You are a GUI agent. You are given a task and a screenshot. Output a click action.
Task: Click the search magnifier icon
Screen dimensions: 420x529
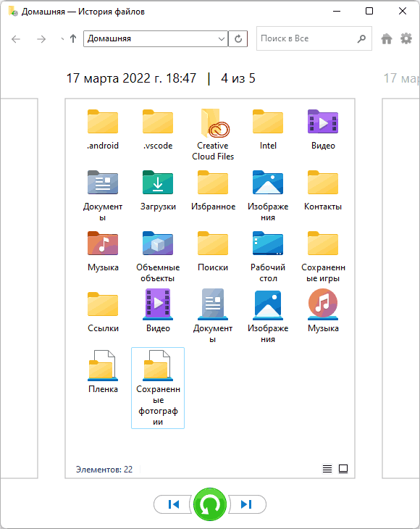(361, 38)
